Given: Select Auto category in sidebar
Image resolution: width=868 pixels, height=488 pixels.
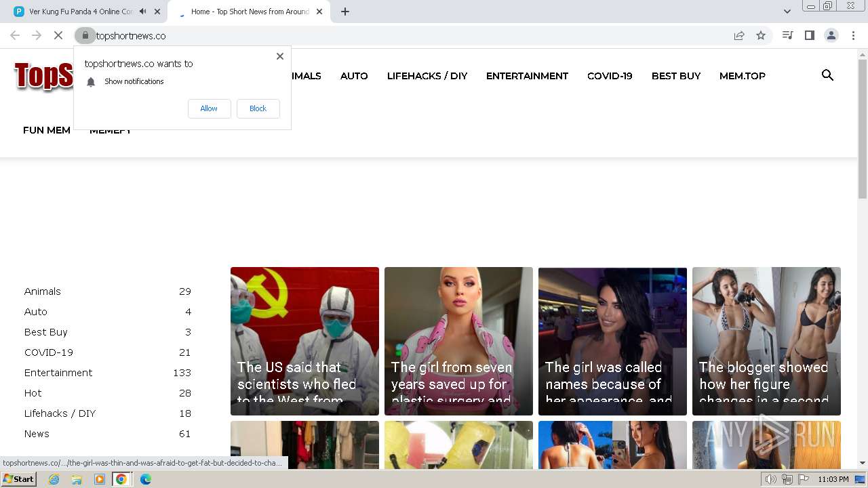Looking at the screenshot, I should coord(36,312).
